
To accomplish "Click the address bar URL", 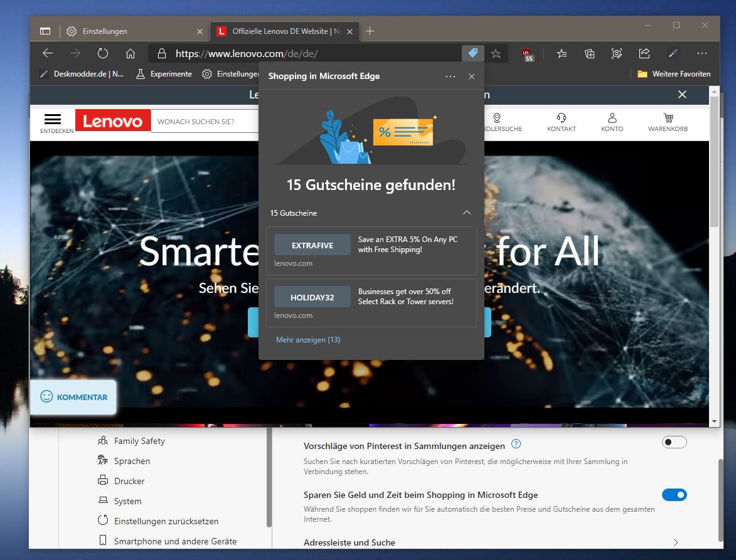I will (247, 53).
